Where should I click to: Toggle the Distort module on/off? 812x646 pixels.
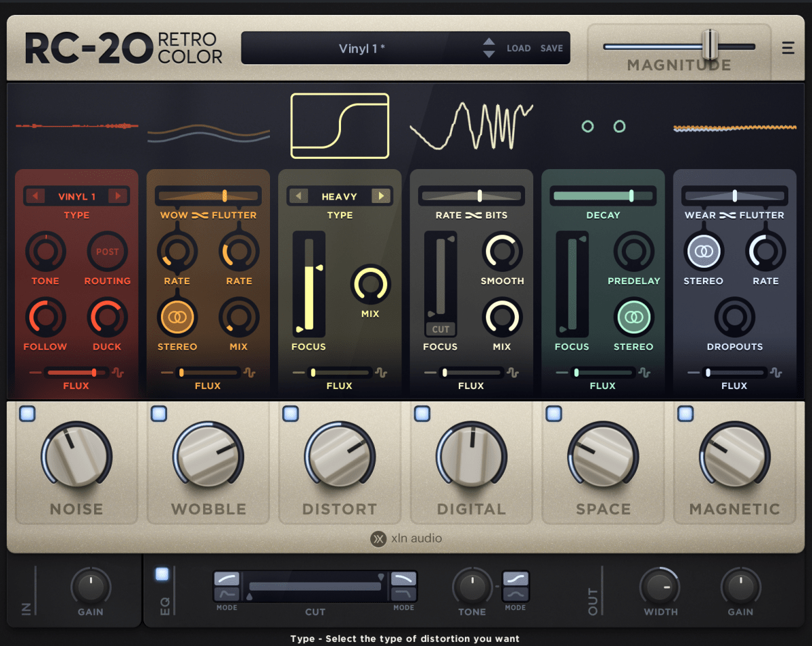(290, 413)
